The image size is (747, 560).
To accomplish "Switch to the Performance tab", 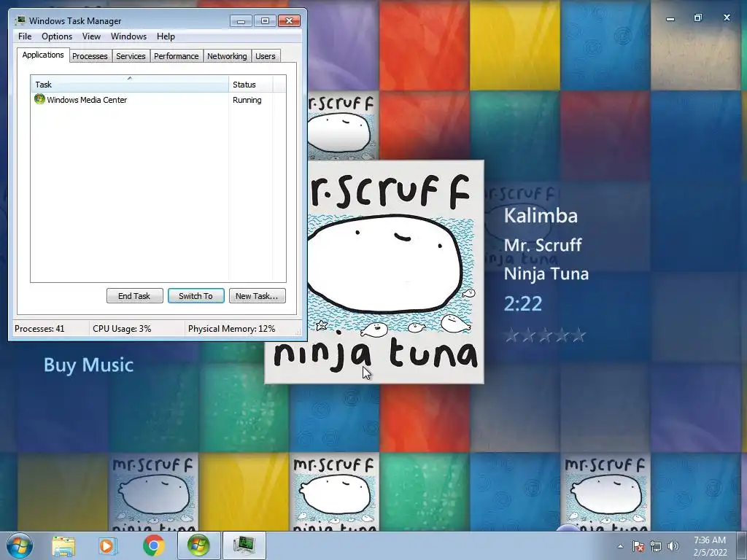I will [x=176, y=56].
